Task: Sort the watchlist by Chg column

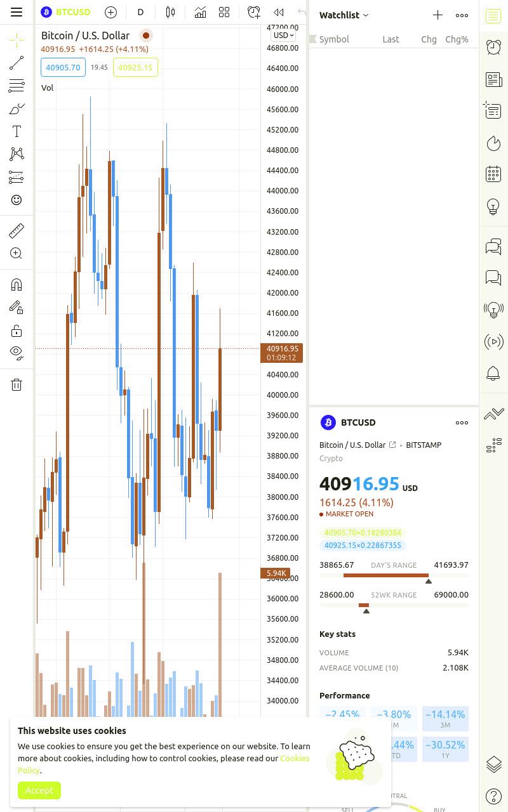Action: [x=429, y=39]
